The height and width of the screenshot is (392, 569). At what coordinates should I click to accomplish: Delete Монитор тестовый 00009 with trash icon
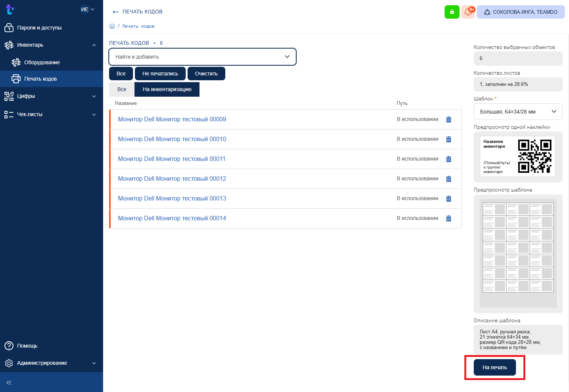[449, 119]
